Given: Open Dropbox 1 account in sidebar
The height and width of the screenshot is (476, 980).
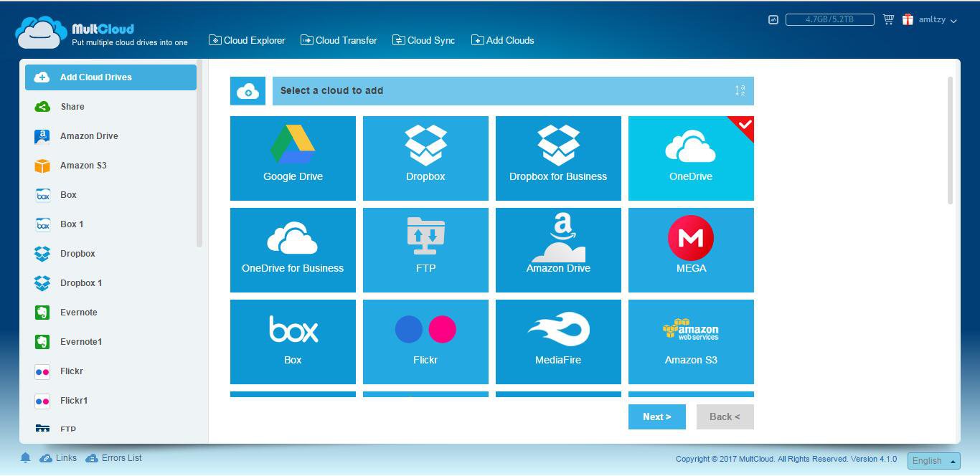Looking at the screenshot, I should pos(110,283).
